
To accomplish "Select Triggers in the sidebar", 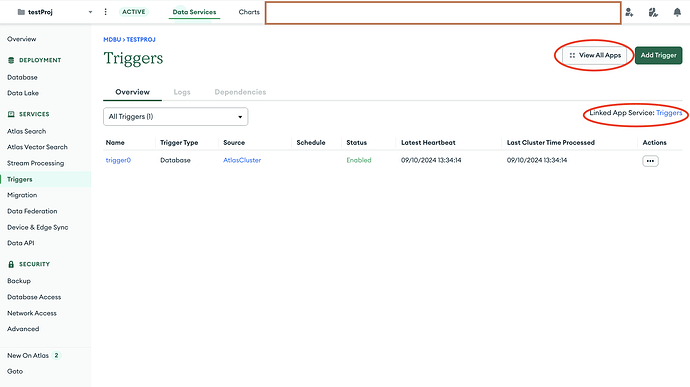I will 20,179.
